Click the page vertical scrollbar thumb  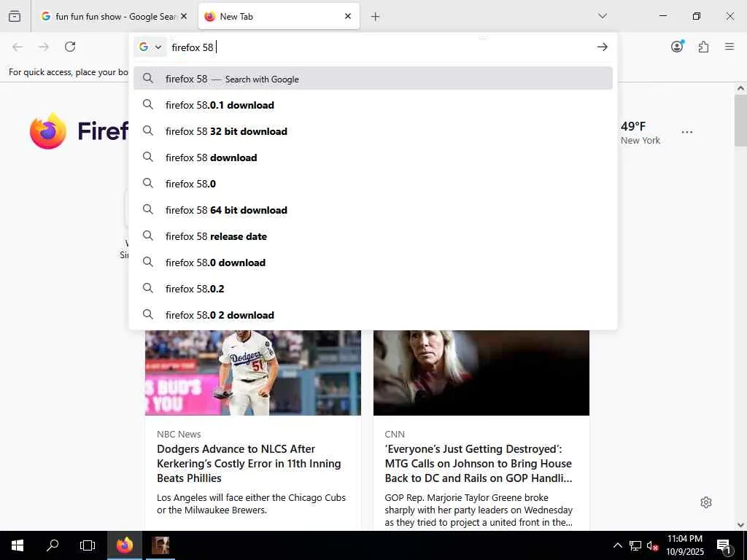point(740,121)
